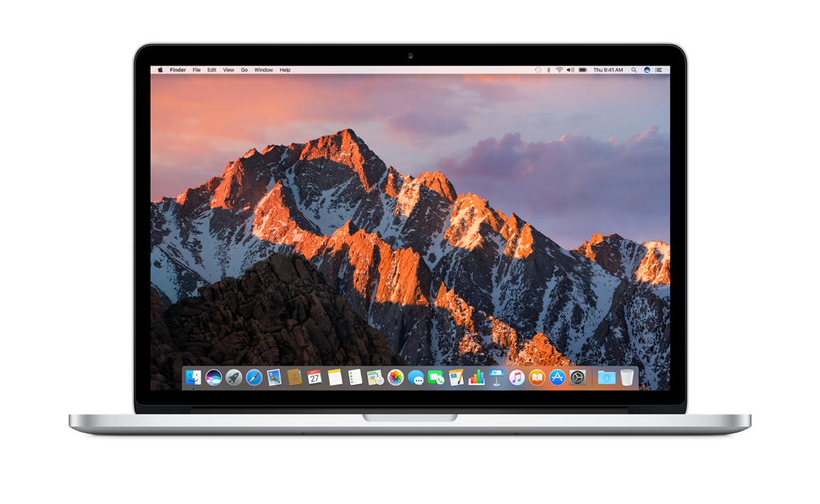Click Siri icon in menu bar

pyautogui.click(x=647, y=70)
